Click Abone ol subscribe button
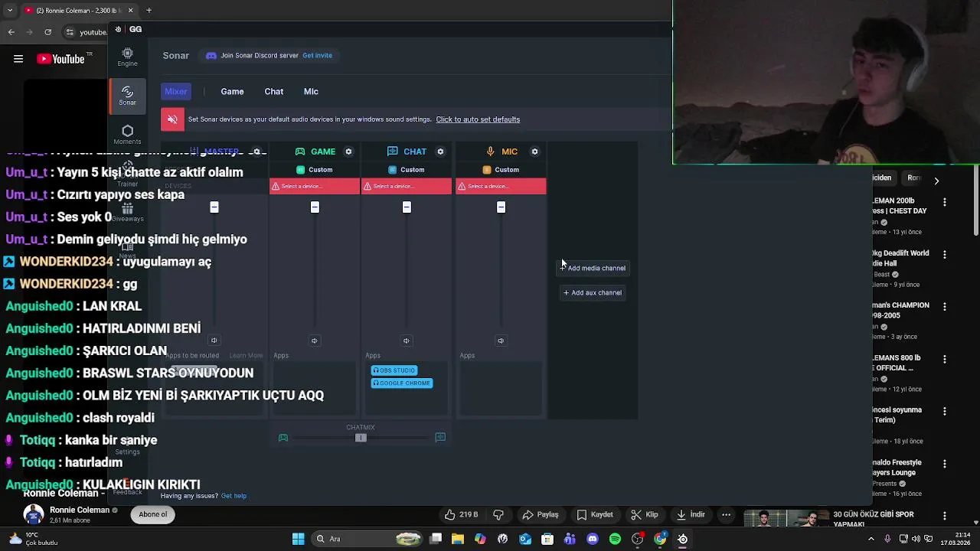 tap(153, 514)
